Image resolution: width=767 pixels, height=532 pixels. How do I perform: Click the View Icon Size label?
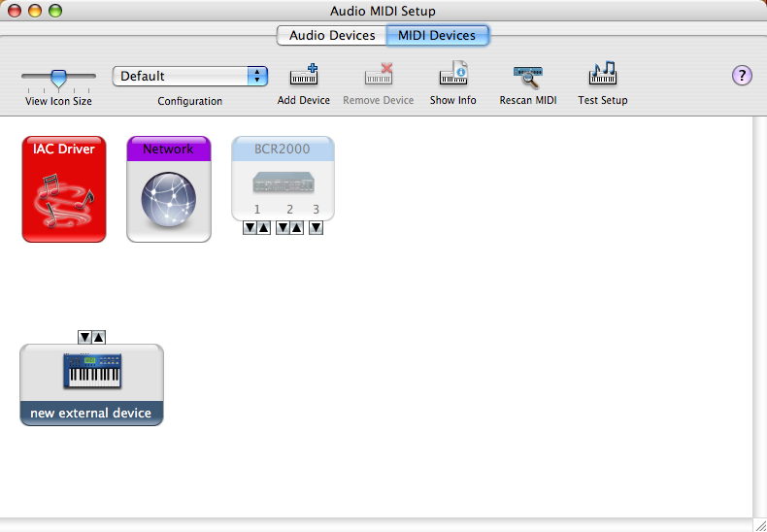point(58,101)
